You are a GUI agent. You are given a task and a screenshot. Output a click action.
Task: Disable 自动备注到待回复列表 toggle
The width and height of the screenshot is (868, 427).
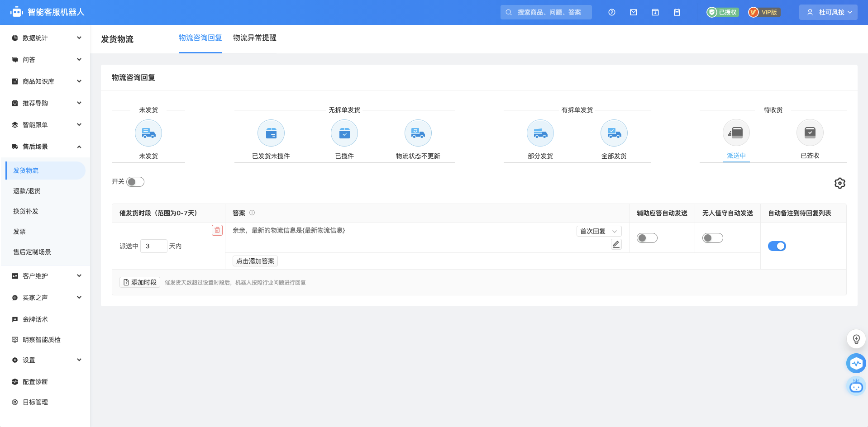[777, 246]
